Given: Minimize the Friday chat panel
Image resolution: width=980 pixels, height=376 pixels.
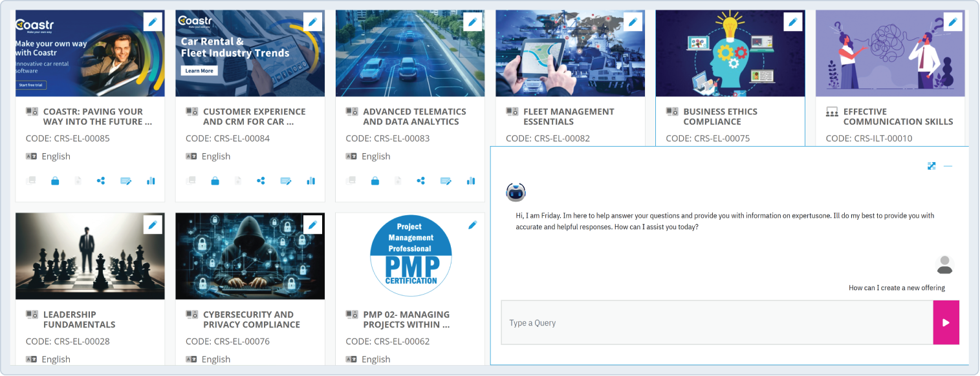Looking at the screenshot, I should [948, 166].
